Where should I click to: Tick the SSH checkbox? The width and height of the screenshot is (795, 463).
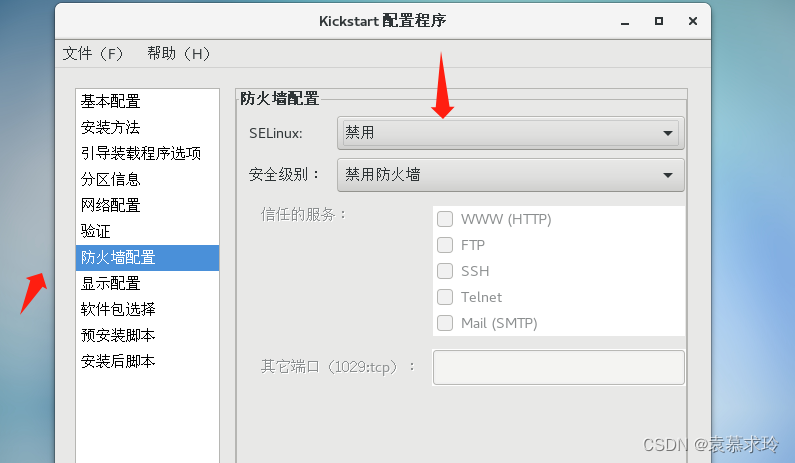pyautogui.click(x=445, y=271)
